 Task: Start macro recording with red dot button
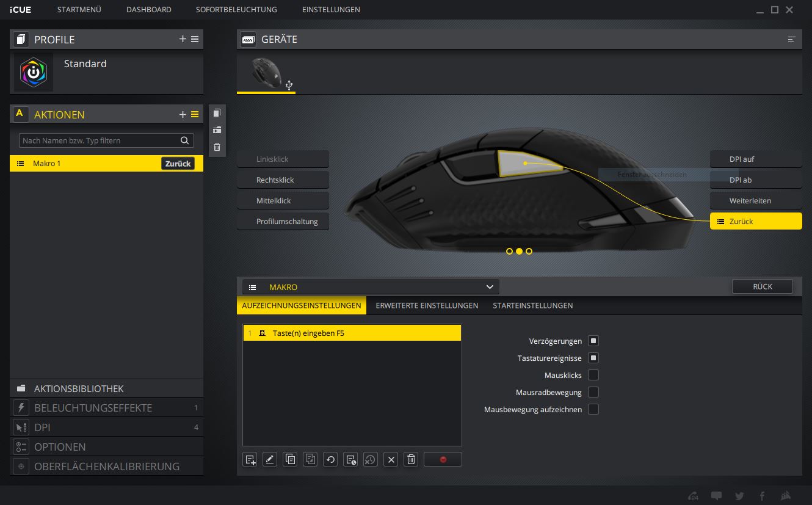[443, 460]
